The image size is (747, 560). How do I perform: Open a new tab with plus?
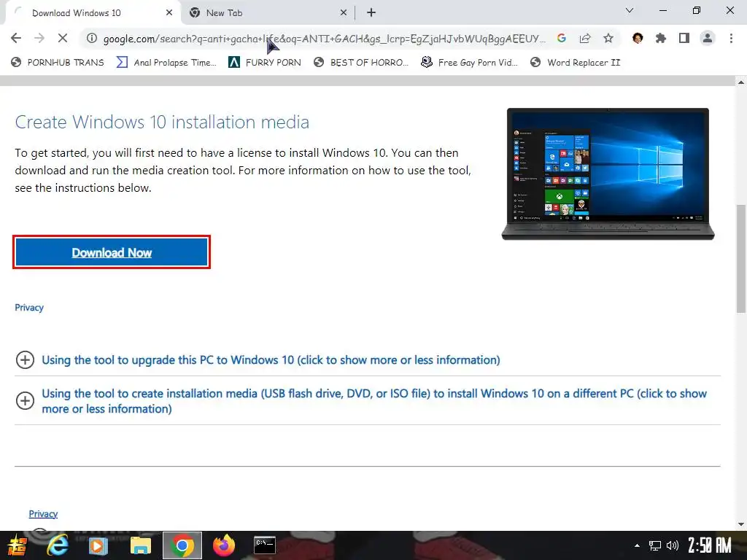pyautogui.click(x=371, y=13)
